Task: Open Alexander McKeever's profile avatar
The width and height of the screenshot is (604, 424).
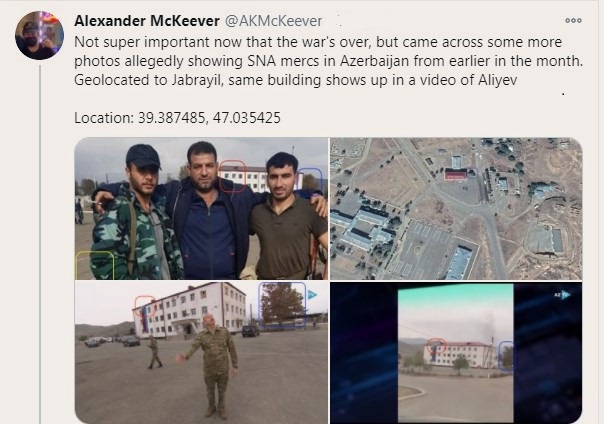Action: (39, 35)
